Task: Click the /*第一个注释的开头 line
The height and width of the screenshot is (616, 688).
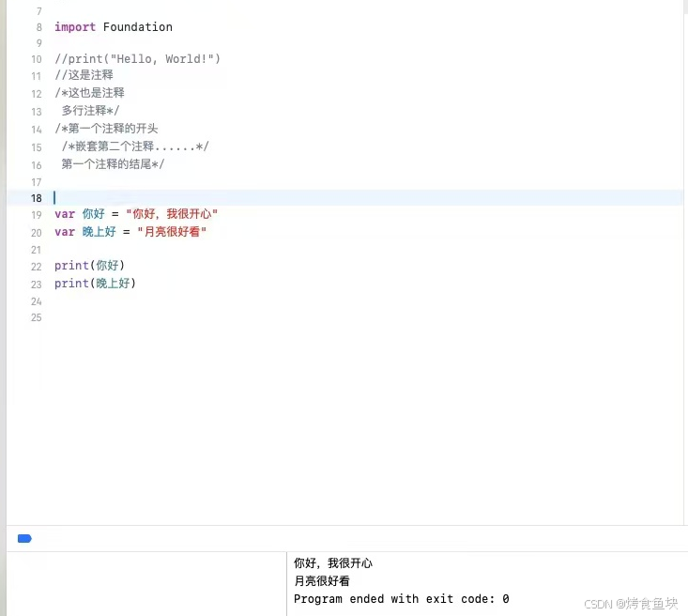Action: click(x=106, y=129)
